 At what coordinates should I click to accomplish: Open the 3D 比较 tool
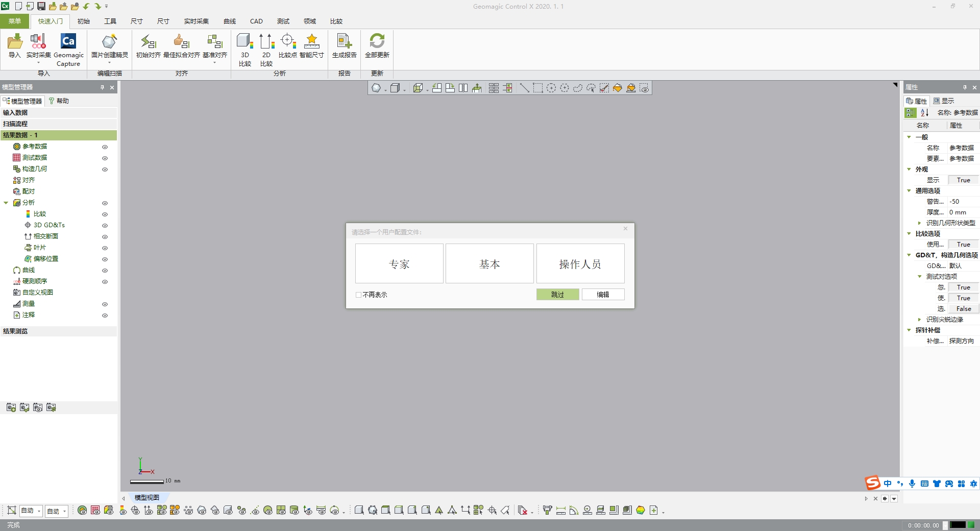coord(244,49)
